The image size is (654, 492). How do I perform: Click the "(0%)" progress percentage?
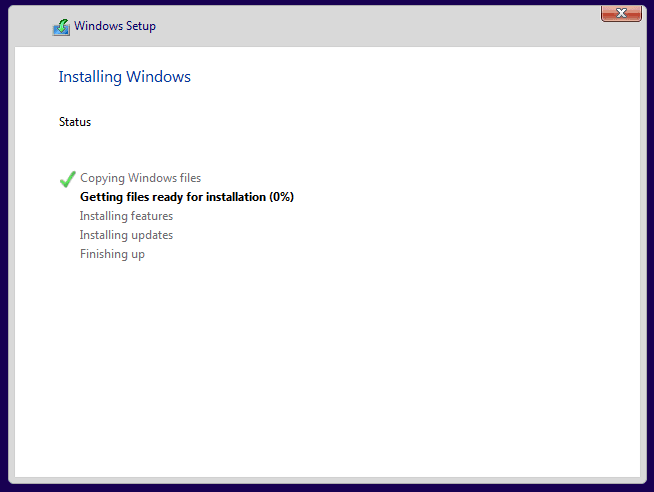point(282,197)
